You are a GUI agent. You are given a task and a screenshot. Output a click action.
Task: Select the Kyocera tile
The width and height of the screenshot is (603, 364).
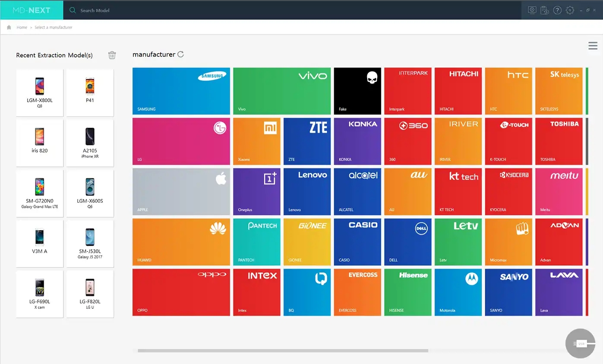pos(508,192)
